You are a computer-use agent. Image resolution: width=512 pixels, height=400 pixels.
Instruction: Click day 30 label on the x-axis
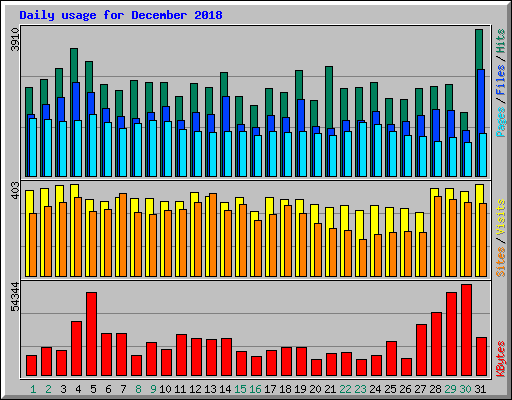(x=465, y=389)
